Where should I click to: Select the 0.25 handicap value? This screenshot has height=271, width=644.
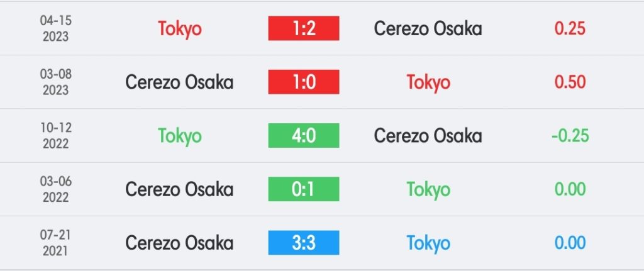tap(570, 28)
